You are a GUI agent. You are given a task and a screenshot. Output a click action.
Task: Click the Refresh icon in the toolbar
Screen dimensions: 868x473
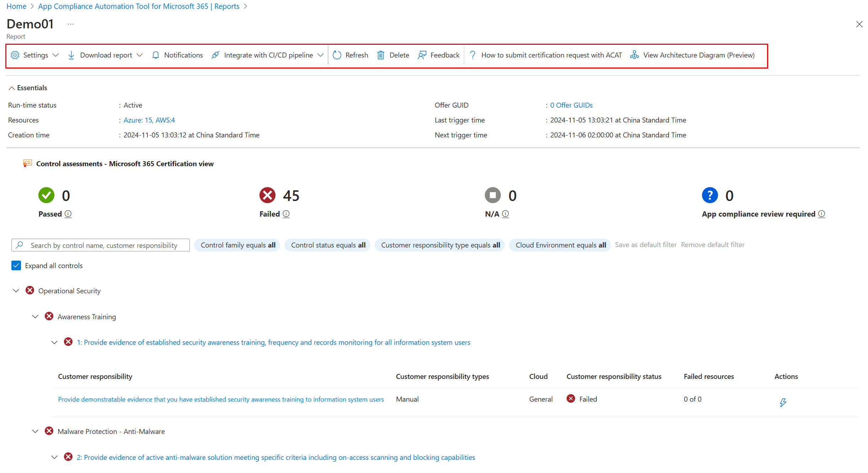[337, 55]
